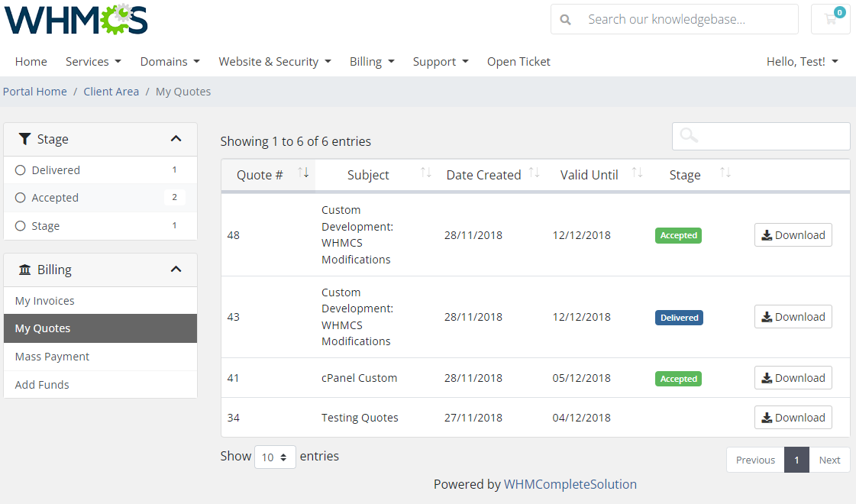Click the Billing bank icon
Screen dimensions: 856x504
(x=24, y=270)
